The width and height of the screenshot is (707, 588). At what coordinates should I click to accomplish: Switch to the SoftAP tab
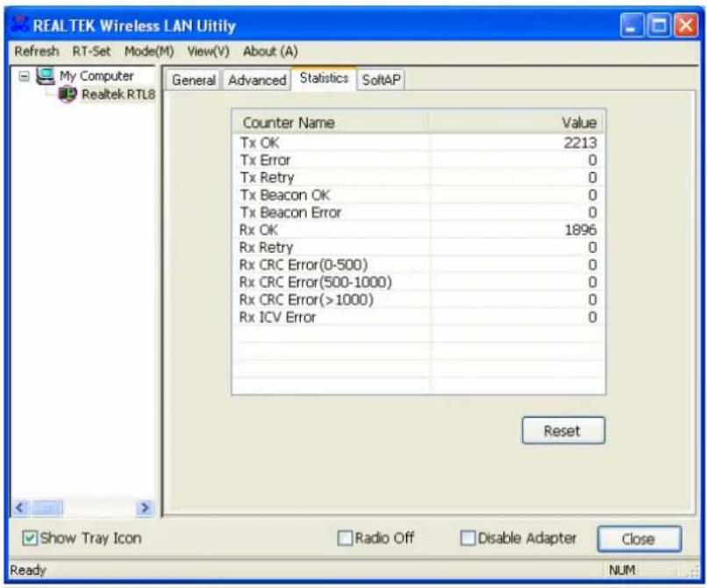point(381,81)
